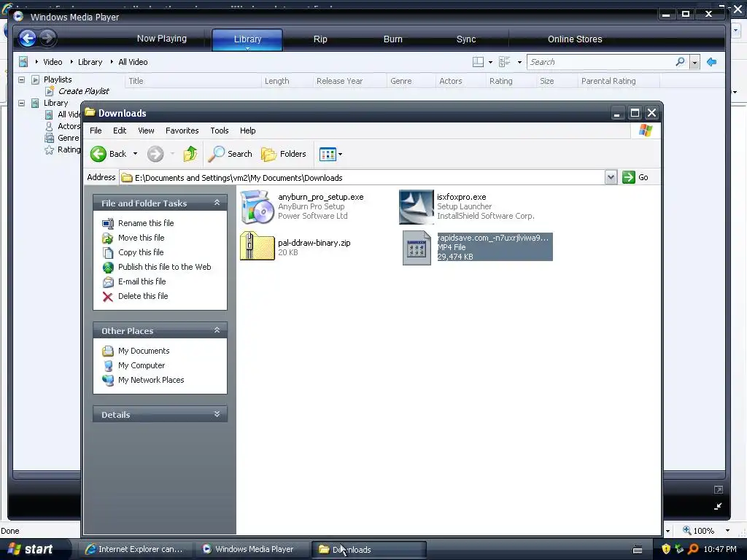Select Video breadcrumb in Media Player
This screenshot has height=560, width=747.
click(x=53, y=62)
